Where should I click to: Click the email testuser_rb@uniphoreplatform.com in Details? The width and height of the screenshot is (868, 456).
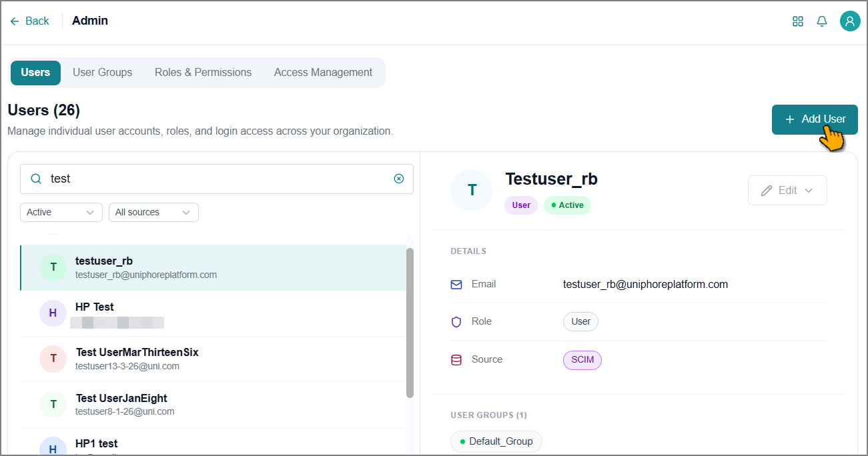pyautogui.click(x=645, y=285)
